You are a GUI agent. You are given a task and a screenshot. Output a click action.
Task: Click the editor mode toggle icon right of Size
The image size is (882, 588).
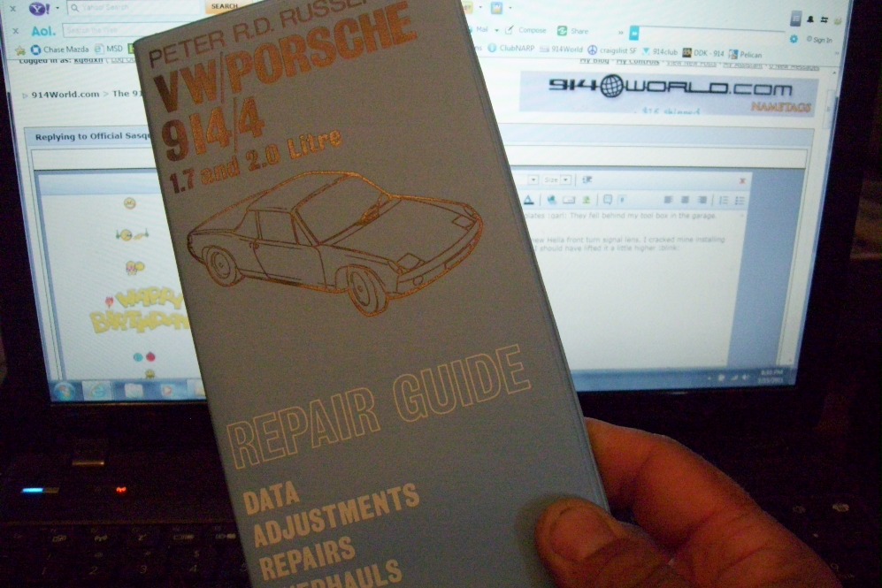pyautogui.click(x=587, y=179)
